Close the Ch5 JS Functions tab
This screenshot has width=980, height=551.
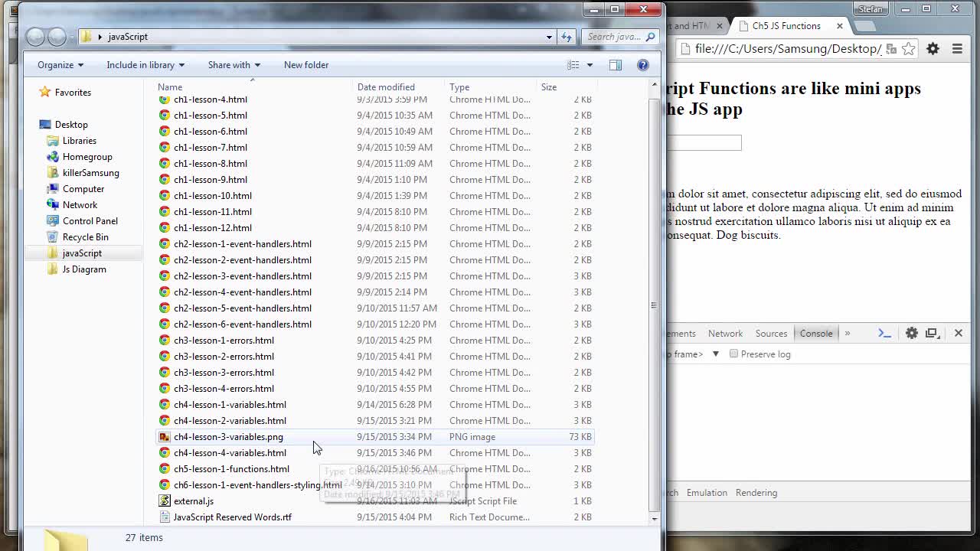[x=840, y=26]
